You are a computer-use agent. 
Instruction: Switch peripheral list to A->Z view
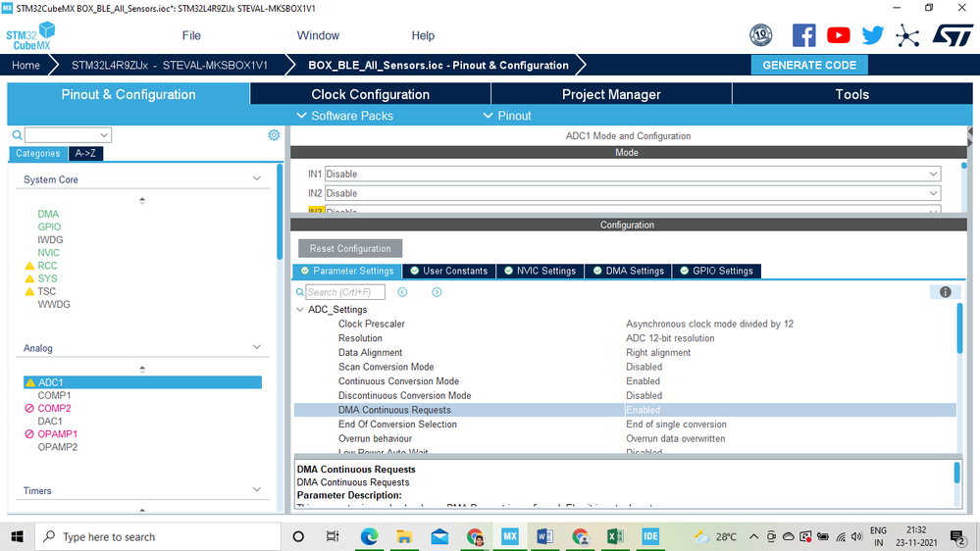[85, 153]
